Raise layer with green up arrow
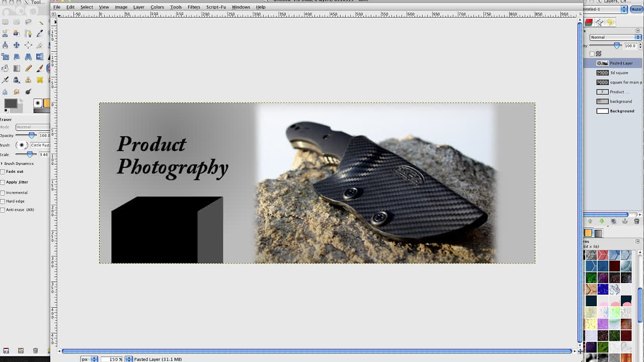Screen dimensions: 644x362 [x=590, y=221]
